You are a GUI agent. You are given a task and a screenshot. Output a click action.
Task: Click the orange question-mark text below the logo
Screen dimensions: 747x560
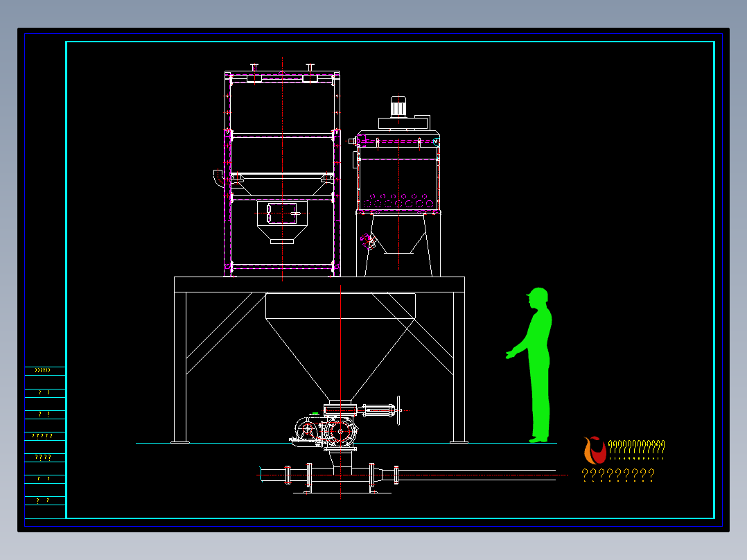(618, 475)
